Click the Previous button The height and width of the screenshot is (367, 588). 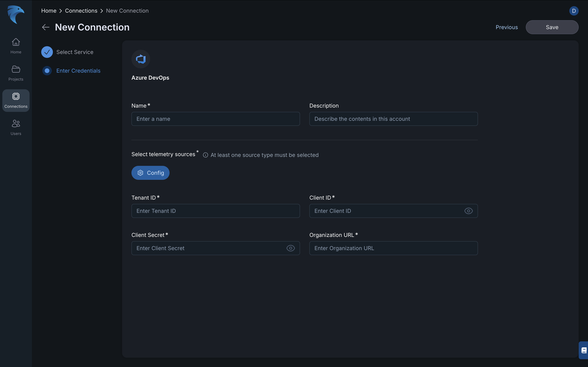[507, 27]
